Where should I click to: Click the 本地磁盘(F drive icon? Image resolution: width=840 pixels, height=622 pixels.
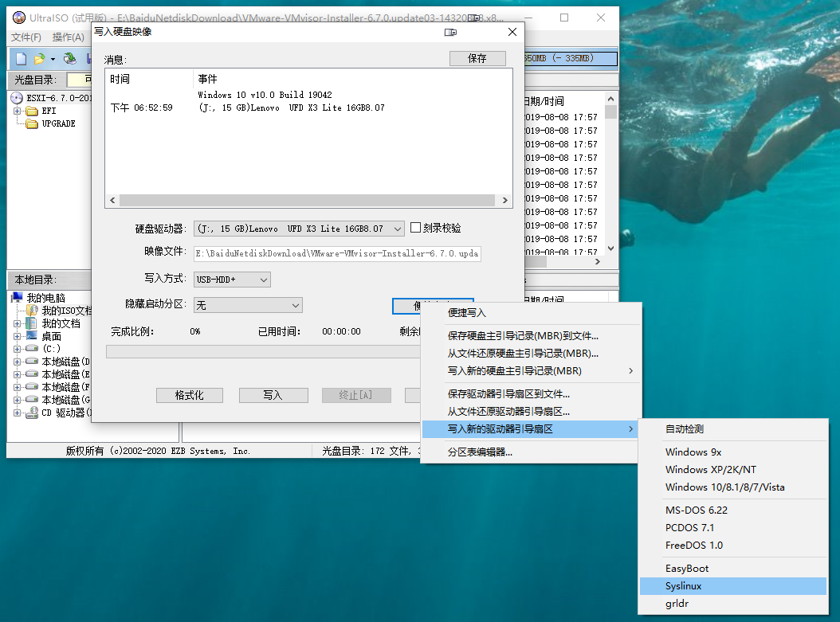click(32, 386)
